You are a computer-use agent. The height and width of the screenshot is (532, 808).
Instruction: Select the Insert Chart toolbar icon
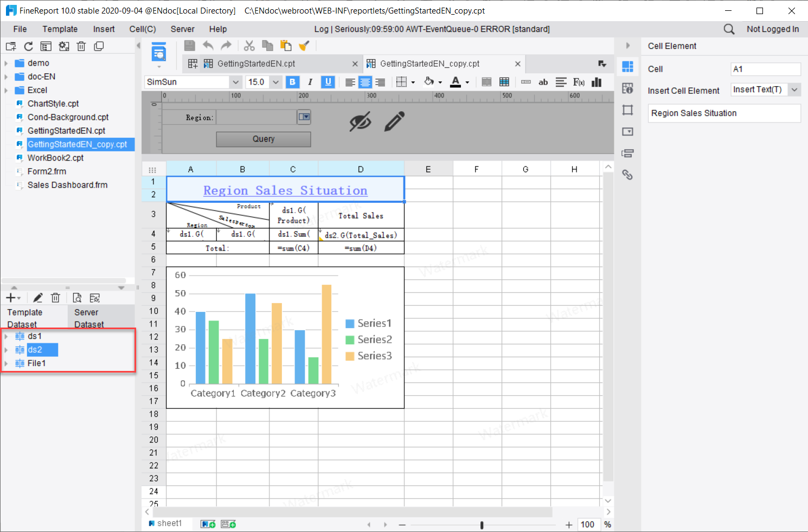[597, 82]
